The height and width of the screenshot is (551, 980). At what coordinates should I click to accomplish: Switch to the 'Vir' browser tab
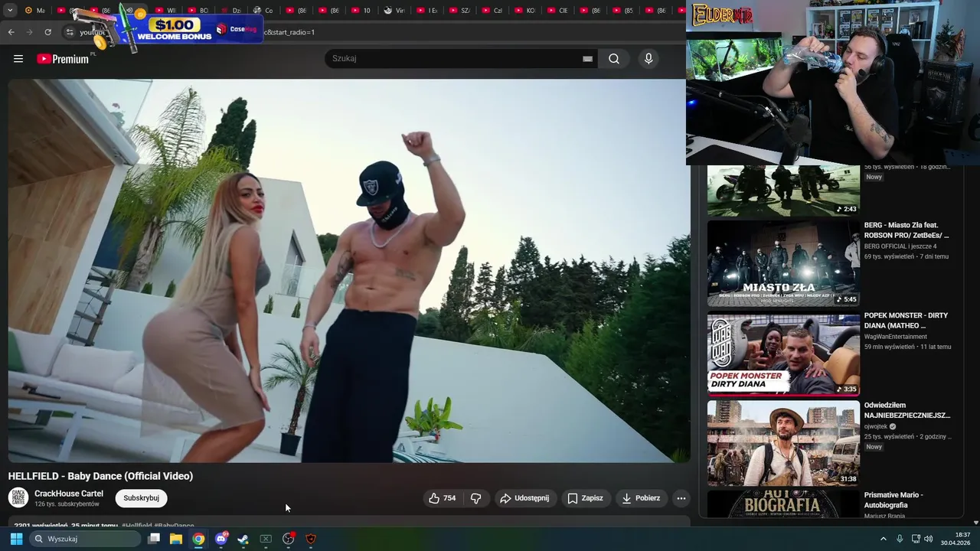(394, 11)
